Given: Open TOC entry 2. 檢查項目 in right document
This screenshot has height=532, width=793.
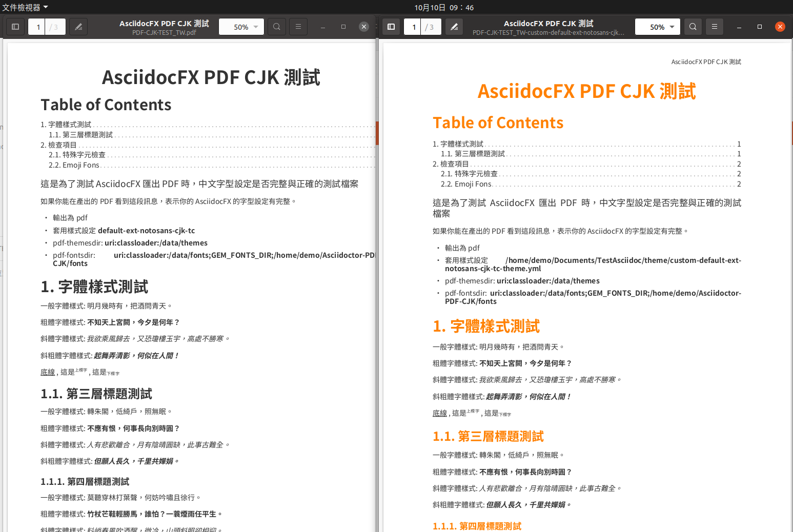Looking at the screenshot, I should (x=451, y=164).
